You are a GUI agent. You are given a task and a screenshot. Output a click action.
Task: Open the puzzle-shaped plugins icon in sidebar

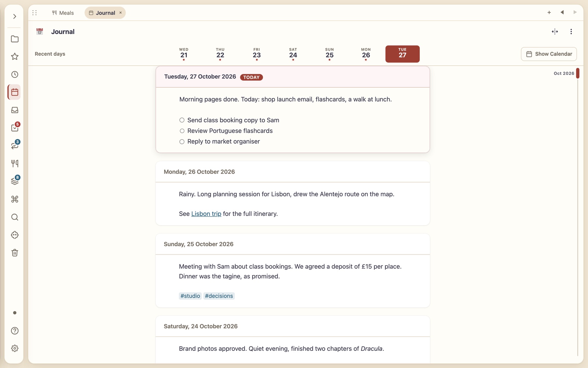click(x=15, y=235)
